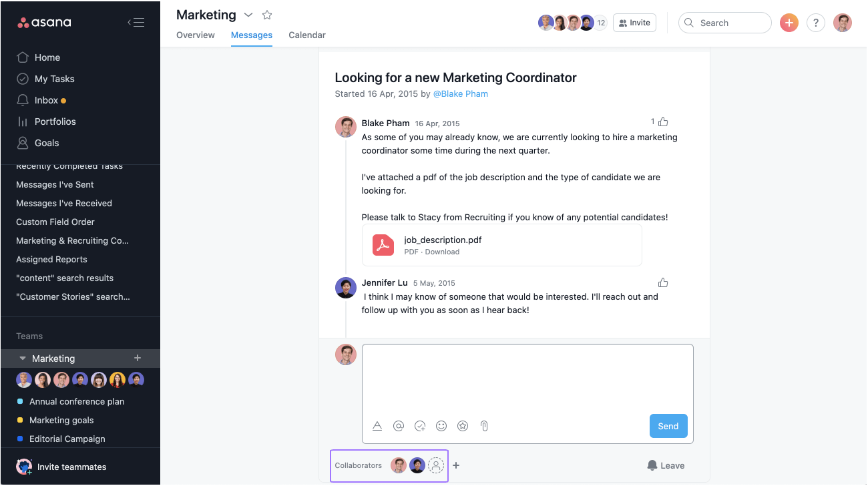Click the Marketing goals yellow project dot
This screenshot has height=486, width=868.
[20, 420]
